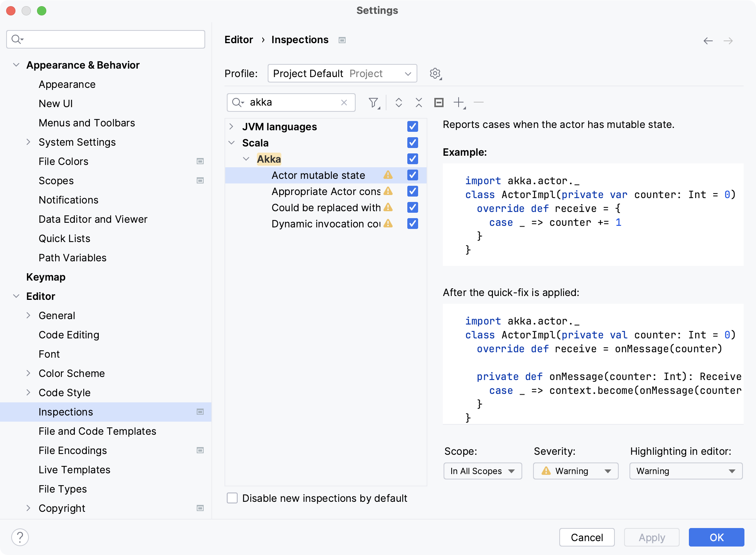Expand the JVM languages tree node
The width and height of the screenshot is (756, 555).
[231, 127]
